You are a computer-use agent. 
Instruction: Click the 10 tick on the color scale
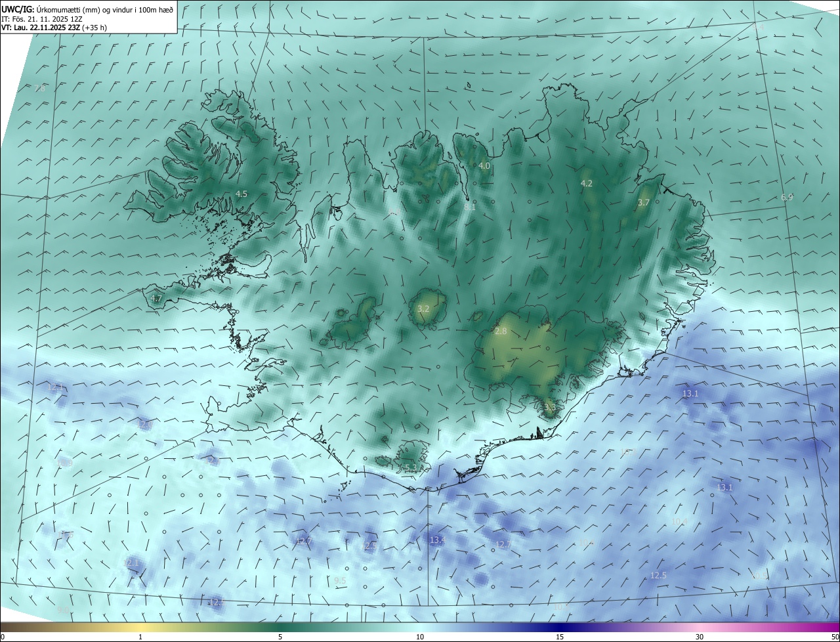pos(420,637)
